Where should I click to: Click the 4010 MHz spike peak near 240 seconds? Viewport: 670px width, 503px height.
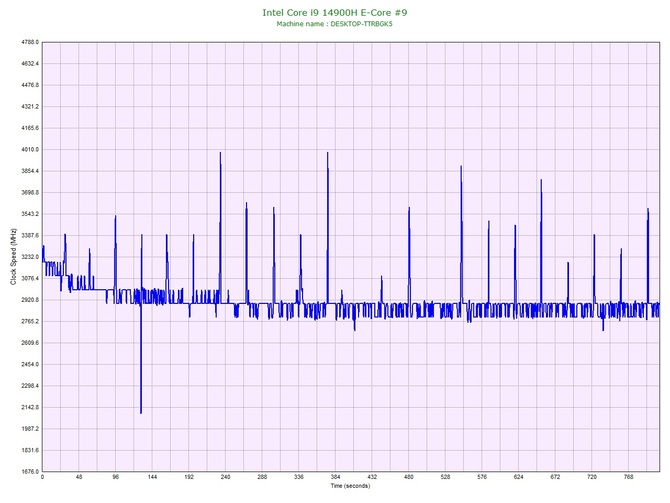[220, 153]
